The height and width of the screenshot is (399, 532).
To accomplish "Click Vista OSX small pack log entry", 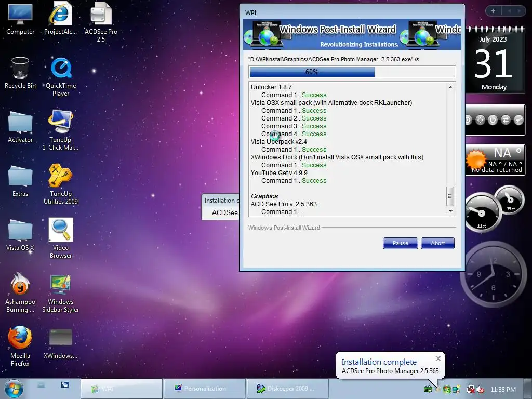I will click(331, 103).
